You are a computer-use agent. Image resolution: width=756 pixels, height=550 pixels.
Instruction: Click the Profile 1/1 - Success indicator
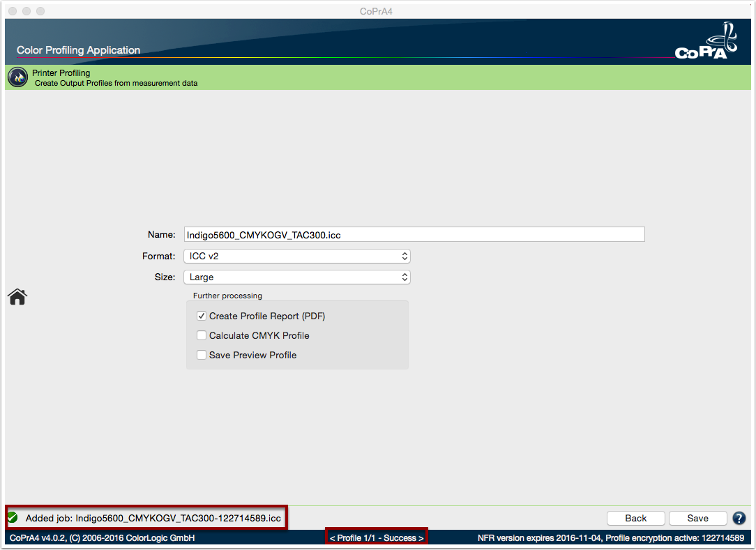[x=377, y=538]
